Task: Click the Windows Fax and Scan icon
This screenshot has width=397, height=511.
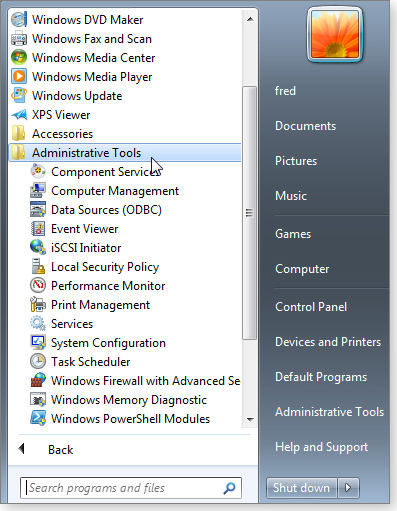Action: (19, 39)
